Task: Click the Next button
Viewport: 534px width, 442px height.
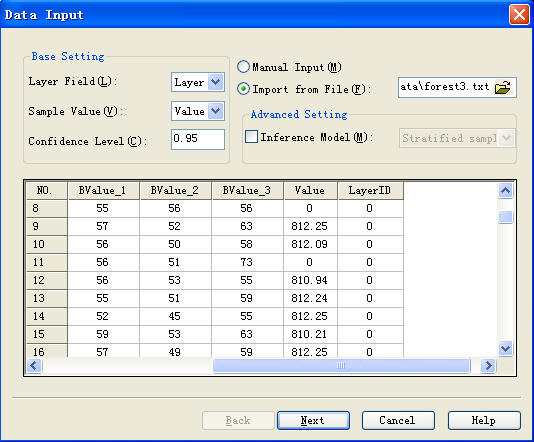Action: point(313,421)
